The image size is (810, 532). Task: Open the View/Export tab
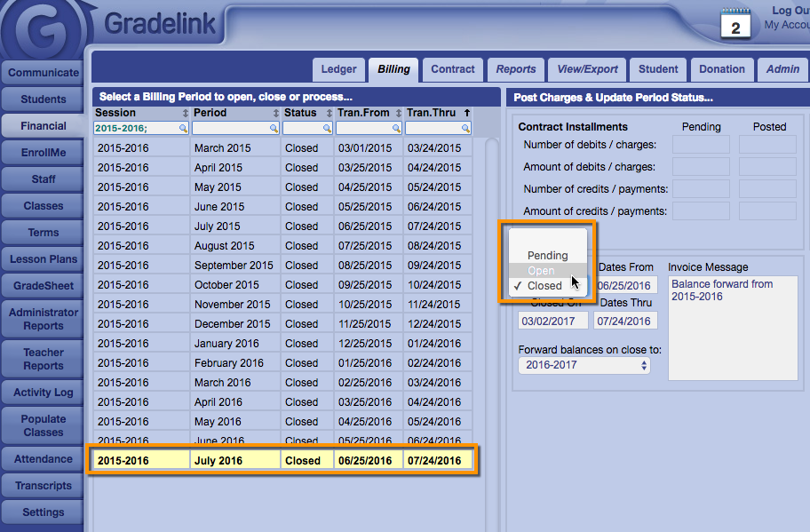587,69
